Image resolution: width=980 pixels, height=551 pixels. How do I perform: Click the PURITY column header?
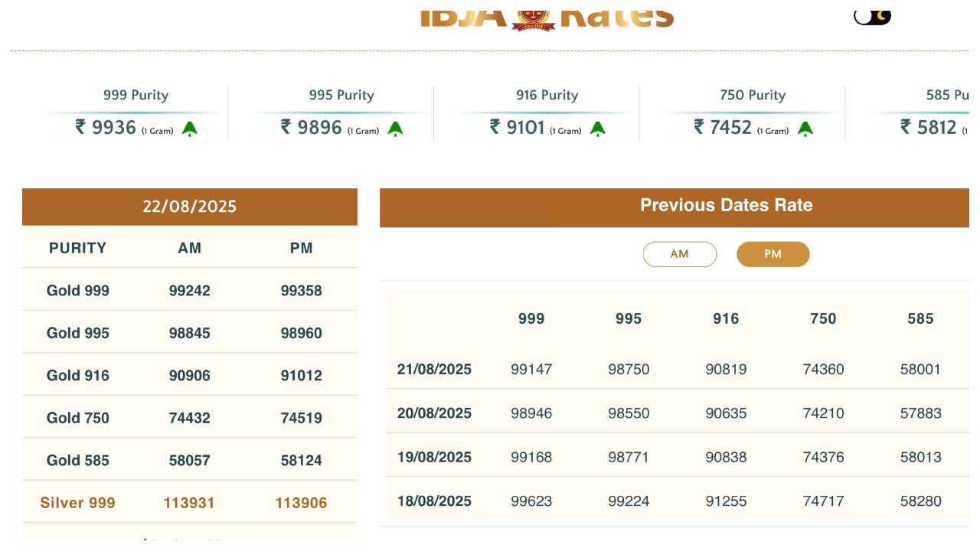coord(78,248)
